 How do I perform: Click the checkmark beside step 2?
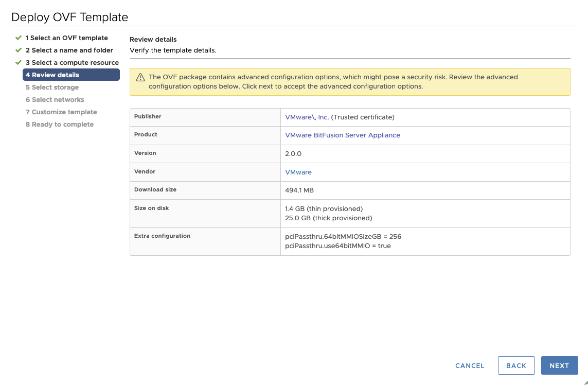pos(19,50)
